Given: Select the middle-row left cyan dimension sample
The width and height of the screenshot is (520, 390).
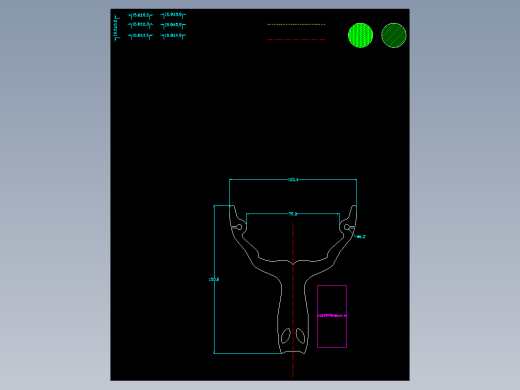Looking at the screenshot, I should (140, 25).
